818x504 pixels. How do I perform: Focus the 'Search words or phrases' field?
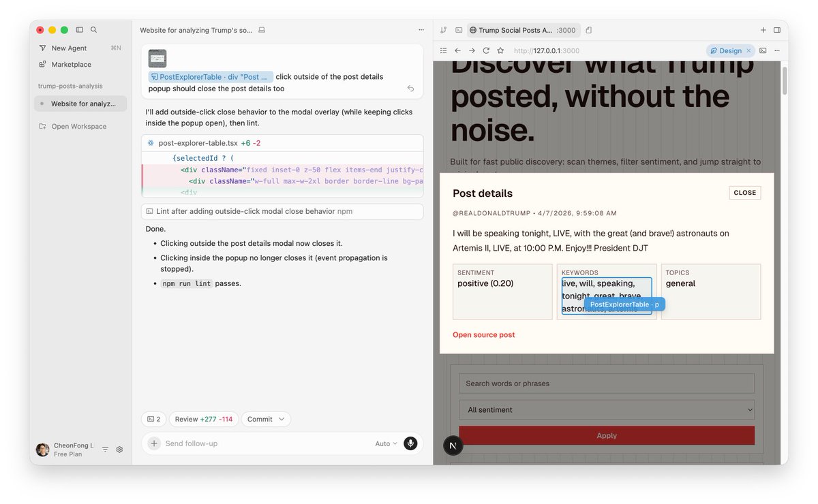point(607,383)
